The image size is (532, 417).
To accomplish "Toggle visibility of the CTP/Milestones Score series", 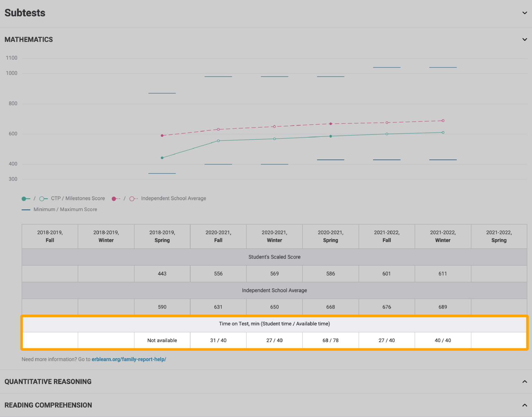I will pos(77,198).
